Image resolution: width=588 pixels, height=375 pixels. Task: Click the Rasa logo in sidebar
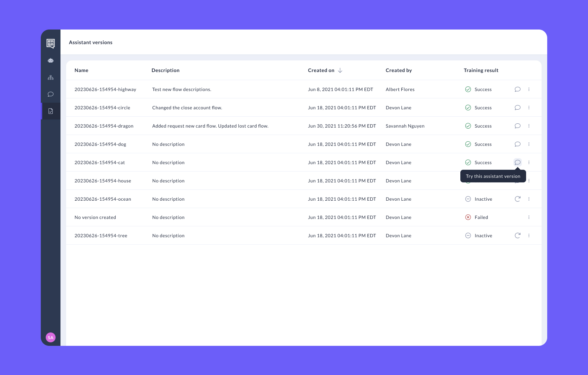tap(51, 43)
